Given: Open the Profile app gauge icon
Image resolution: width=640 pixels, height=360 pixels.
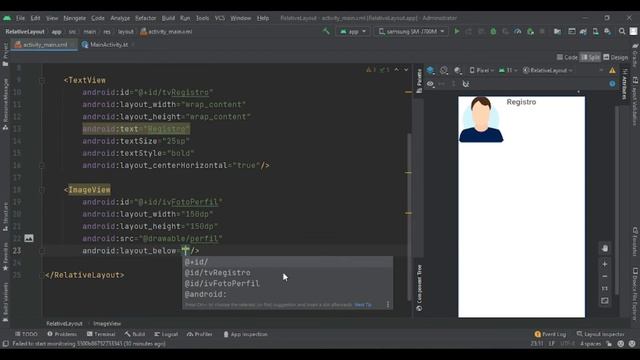Looking at the screenshot, I should click(518, 31).
